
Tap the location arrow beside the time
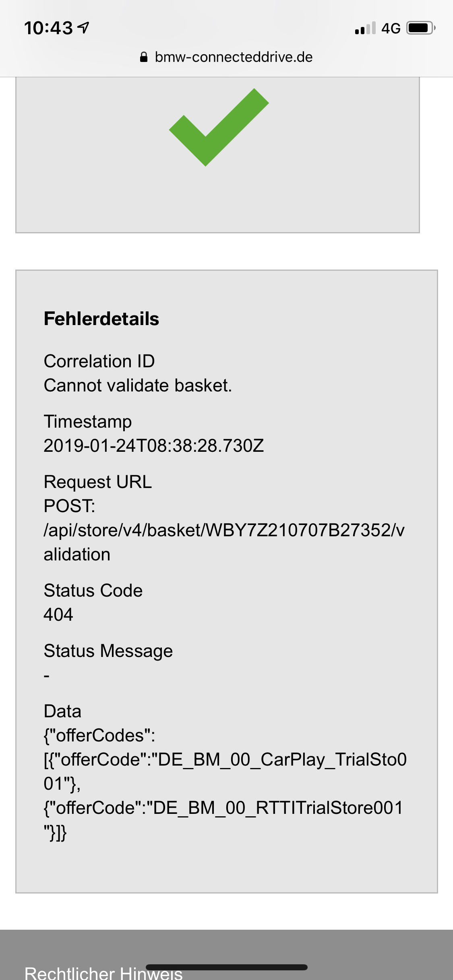point(83,27)
